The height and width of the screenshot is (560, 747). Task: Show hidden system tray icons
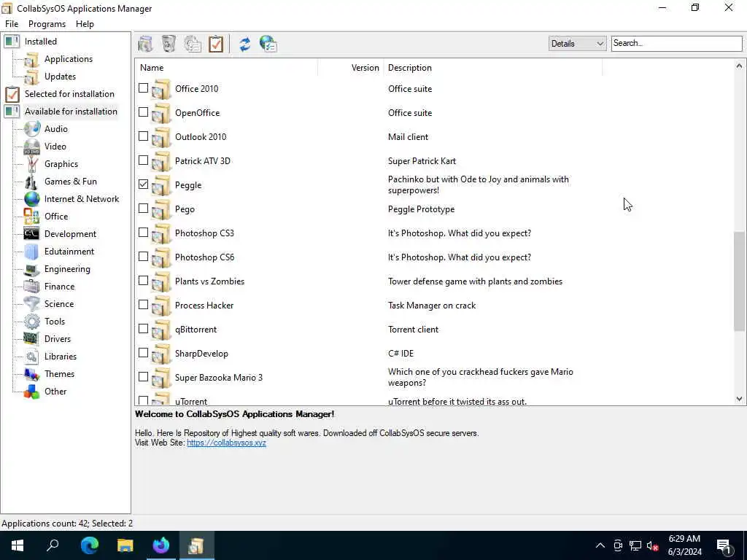[600, 545]
